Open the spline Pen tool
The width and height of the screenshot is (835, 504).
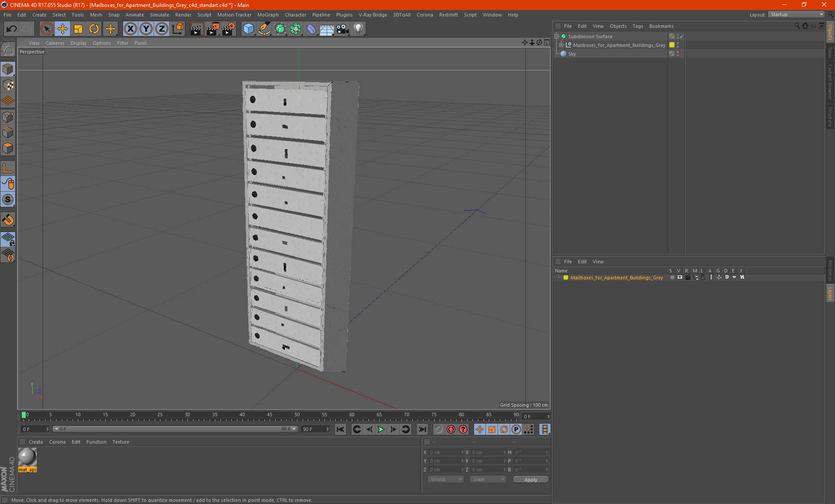264,29
